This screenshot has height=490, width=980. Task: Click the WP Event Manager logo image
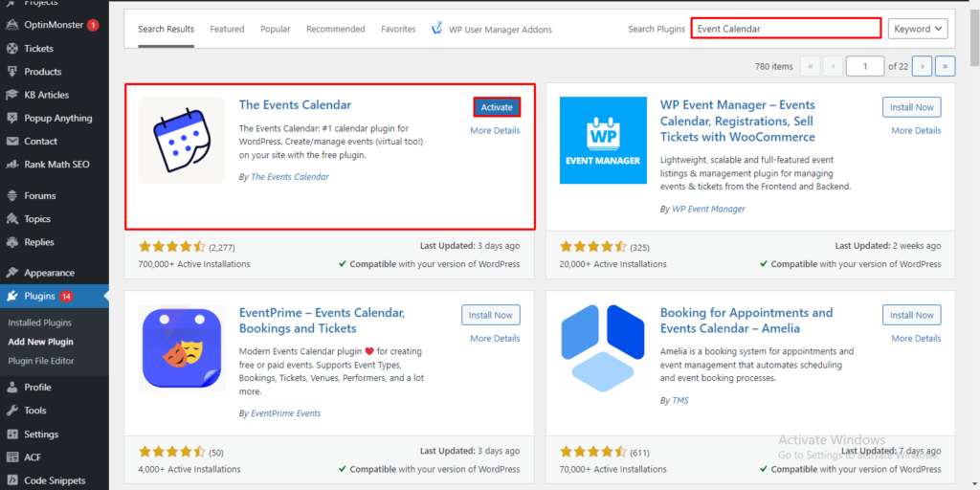click(x=603, y=140)
